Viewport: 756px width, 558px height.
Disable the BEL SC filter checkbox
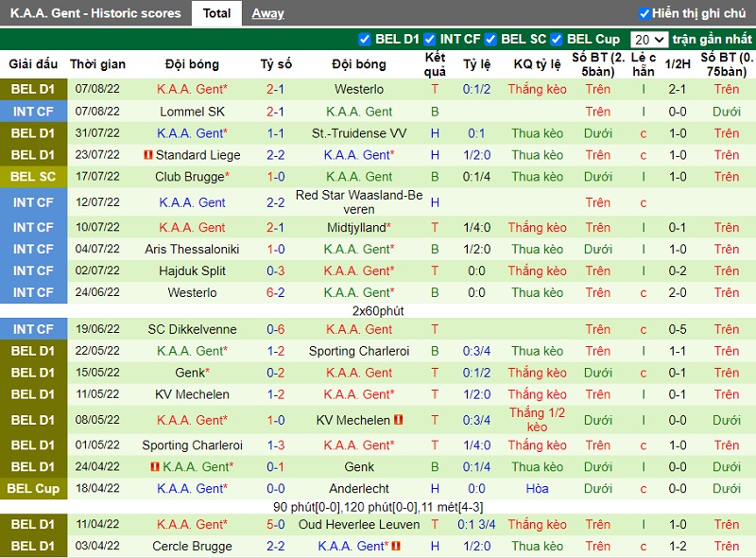pyautogui.click(x=490, y=40)
